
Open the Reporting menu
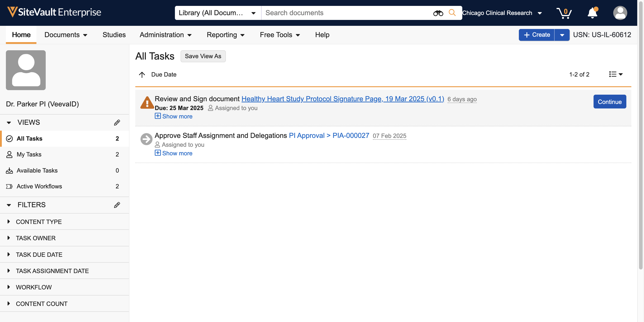pyautogui.click(x=226, y=35)
